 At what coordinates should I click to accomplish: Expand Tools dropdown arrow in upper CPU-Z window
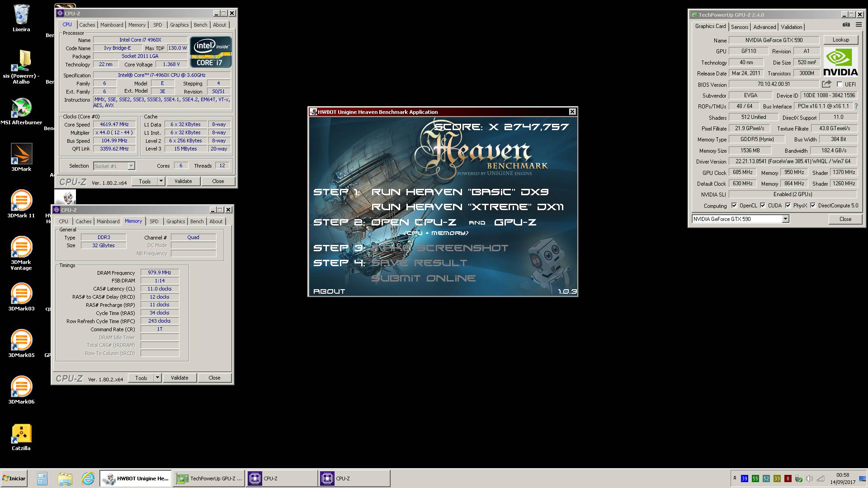[161, 181]
